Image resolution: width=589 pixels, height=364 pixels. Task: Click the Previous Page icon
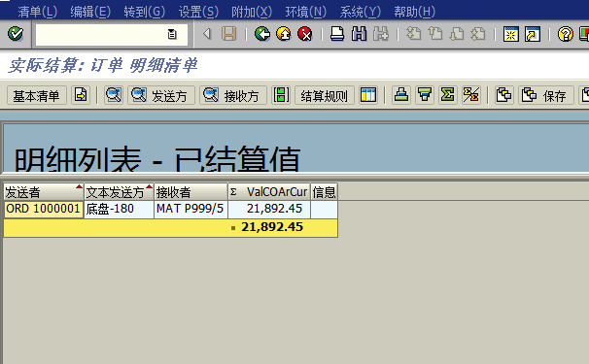(x=435, y=34)
